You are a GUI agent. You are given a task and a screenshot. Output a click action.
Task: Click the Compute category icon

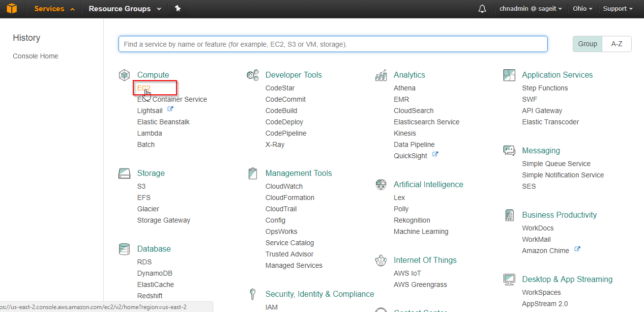[x=124, y=75]
